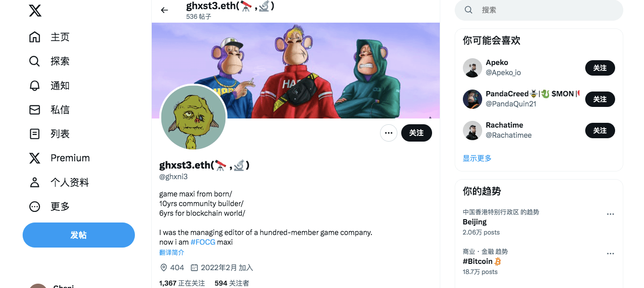The width and height of the screenshot is (644, 288).
Task: Open options menu for Beijing trend
Action: pyautogui.click(x=610, y=214)
